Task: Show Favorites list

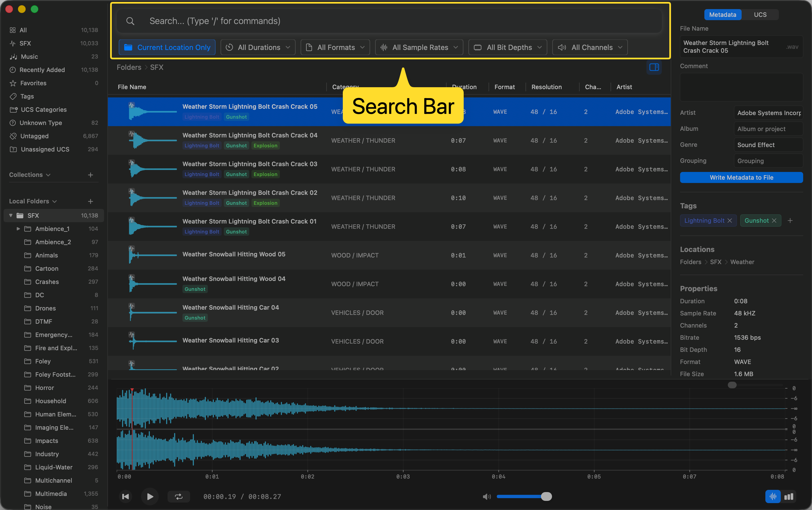Action: point(54,83)
